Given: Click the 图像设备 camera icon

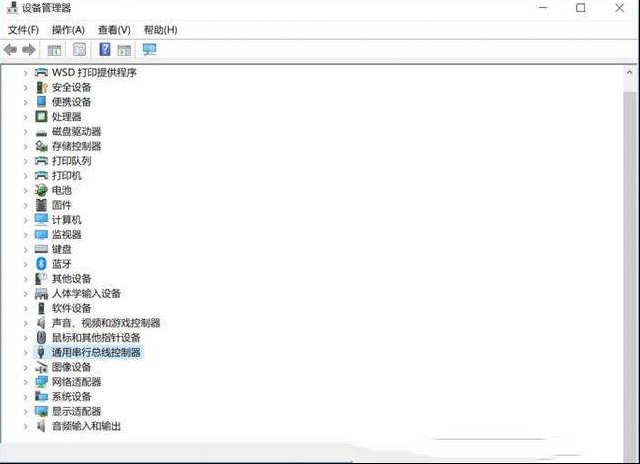Looking at the screenshot, I should [x=41, y=367].
